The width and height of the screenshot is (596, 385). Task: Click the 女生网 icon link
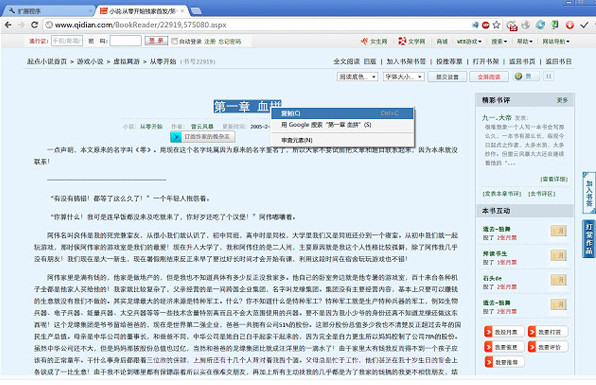(x=374, y=41)
